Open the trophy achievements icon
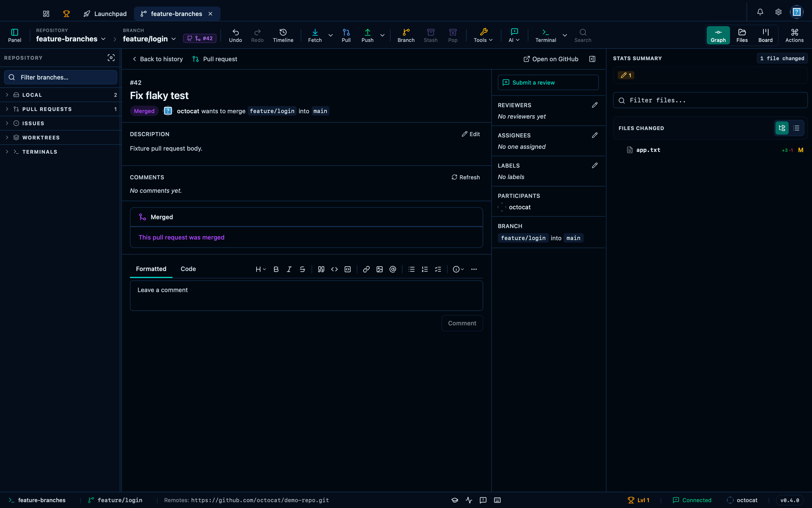 click(66, 14)
